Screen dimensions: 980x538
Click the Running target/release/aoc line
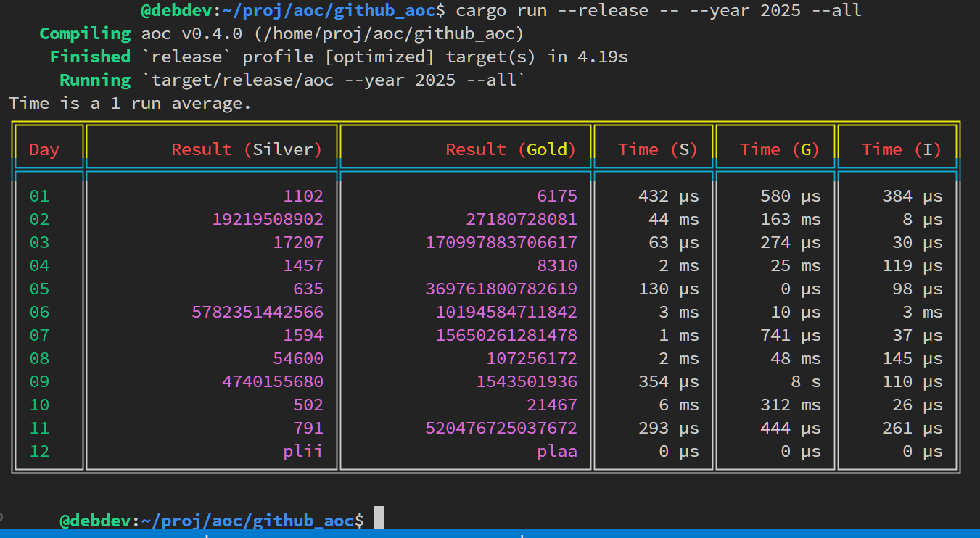(290, 80)
